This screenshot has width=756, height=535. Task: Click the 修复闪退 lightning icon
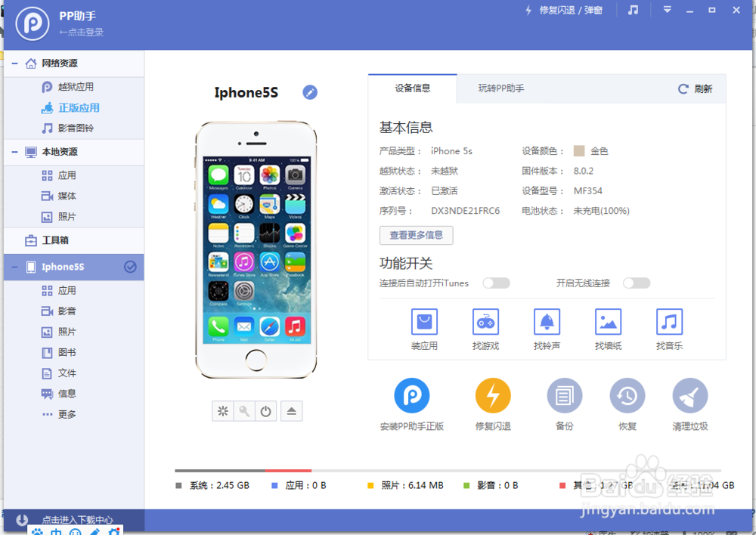tap(493, 396)
